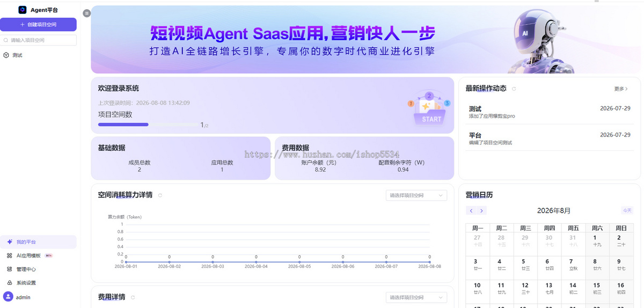644x308 pixels.
Task: Click the last login time text
Action: 144,103
